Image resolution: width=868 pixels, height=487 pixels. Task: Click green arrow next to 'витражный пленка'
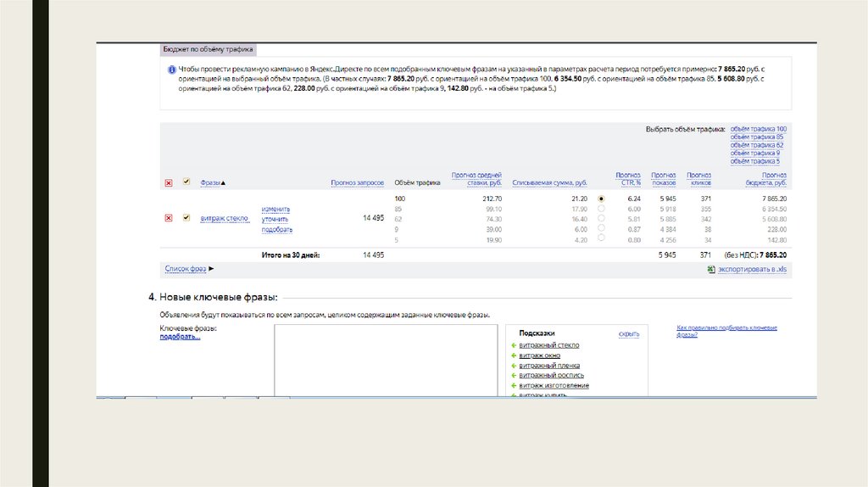click(x=514, y=366)
